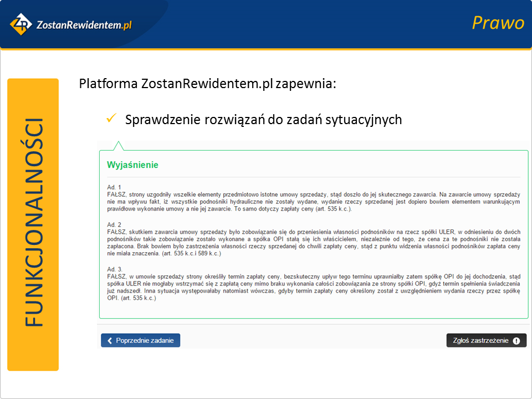Click "Sprawdzenie rozwiązań do zadań sytuacyjnych" text

pos(263,119)
